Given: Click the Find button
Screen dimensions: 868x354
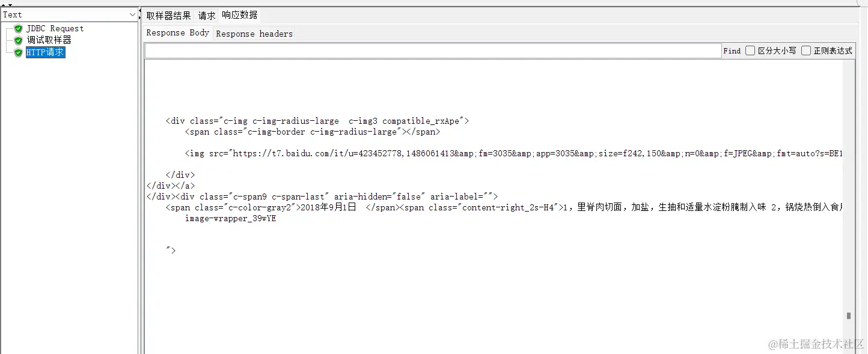Looking at the screenshot, I should 732,51.
